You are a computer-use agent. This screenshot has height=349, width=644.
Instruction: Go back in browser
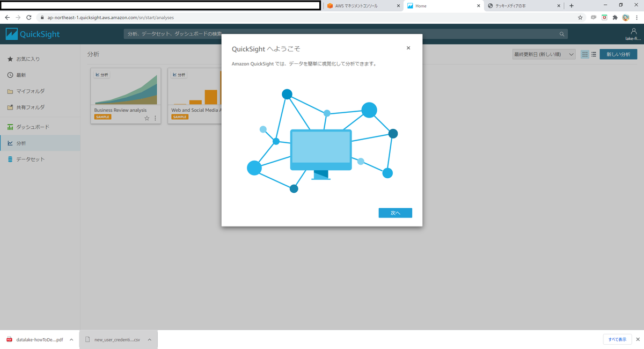[8, 17]
